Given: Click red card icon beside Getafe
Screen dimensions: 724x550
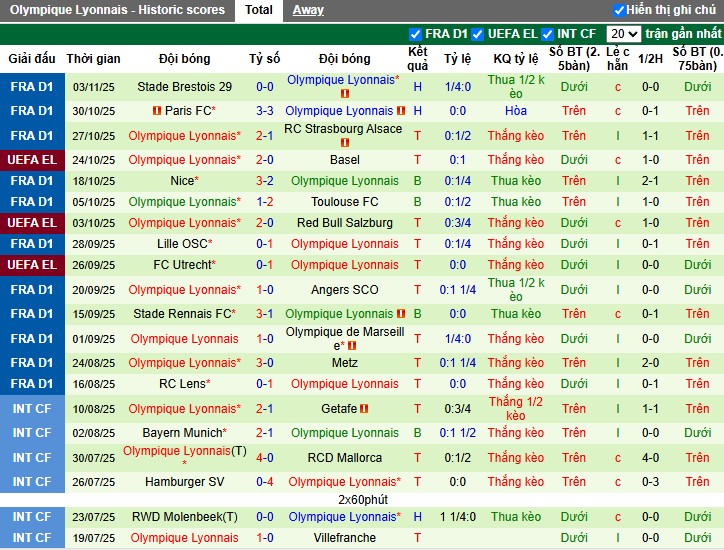Looking at the screenshot, I should coord(364,409).
